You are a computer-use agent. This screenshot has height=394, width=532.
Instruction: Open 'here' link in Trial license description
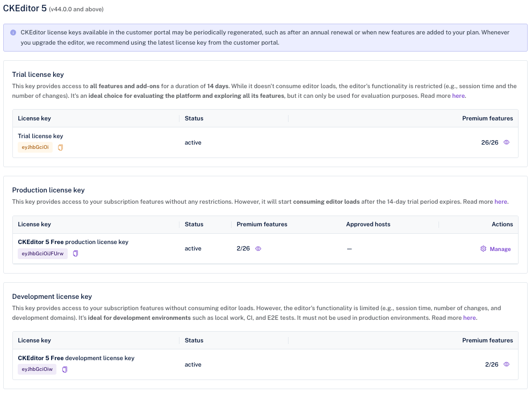[x=458, y=96]
